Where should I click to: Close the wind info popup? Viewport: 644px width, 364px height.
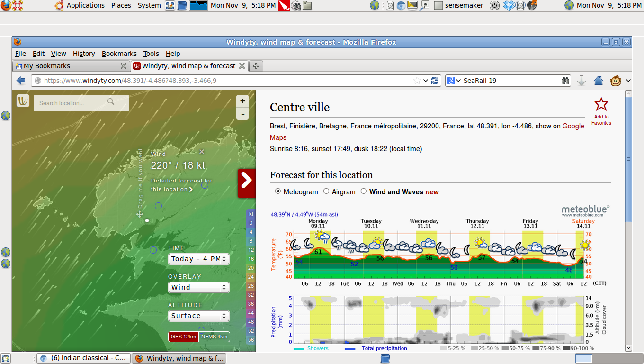(202, 152)
